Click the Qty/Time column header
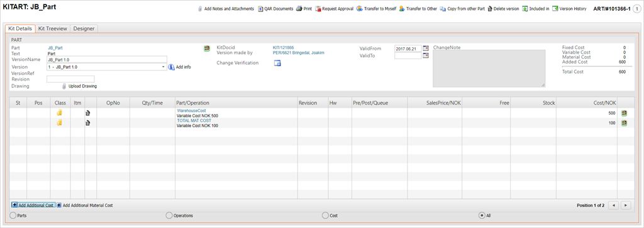644x228 pixels. (152, 103)
